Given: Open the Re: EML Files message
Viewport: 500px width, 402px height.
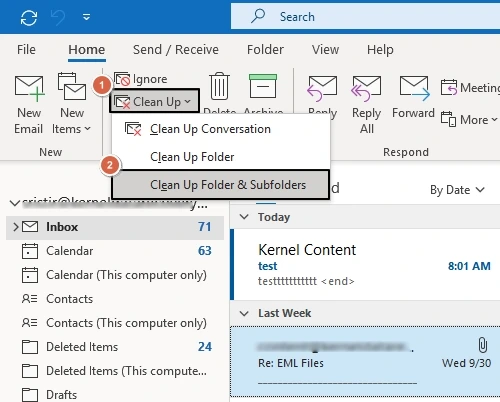Looking at the screenshot, I should 365,362.
